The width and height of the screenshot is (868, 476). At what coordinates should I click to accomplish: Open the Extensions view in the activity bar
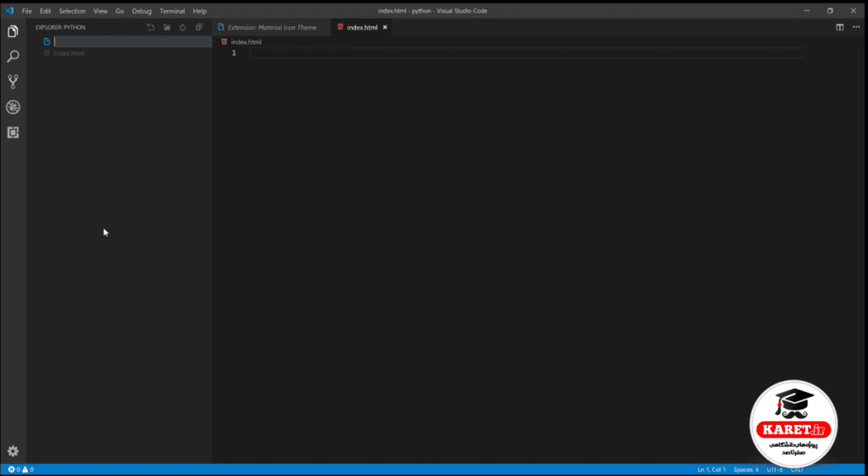click(13, 132)
